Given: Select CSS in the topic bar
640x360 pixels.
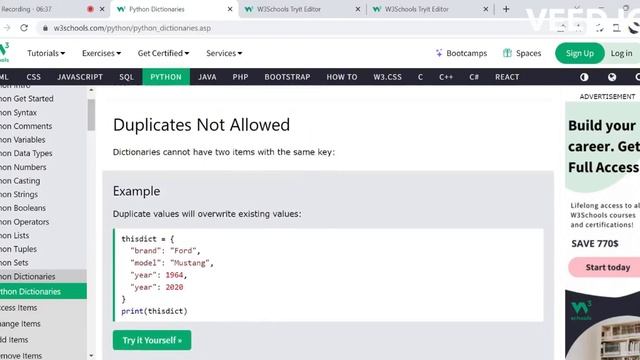Looking at the screenshot, I should (x=33, y=77).
